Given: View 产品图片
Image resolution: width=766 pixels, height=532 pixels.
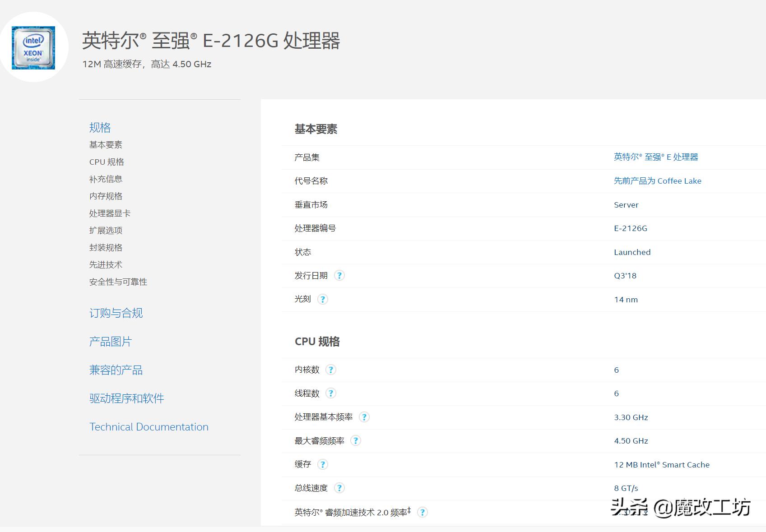Looking at the screenshot, I should (111, 342).
